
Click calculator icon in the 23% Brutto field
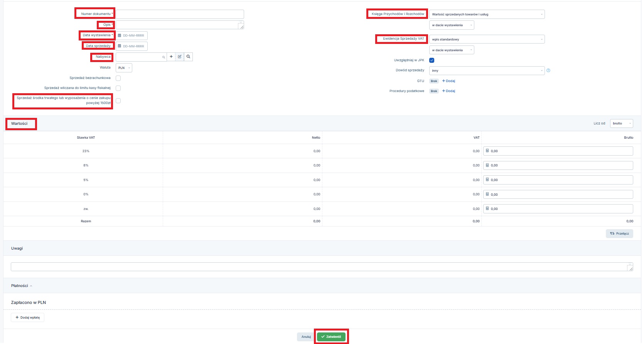coord(487,151)
